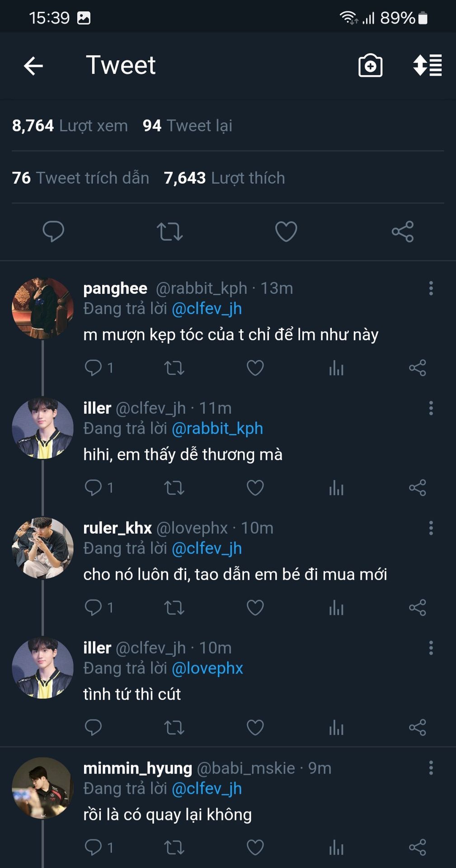
Task: Share ruler_khx's reply
Action: pos(417,608)
